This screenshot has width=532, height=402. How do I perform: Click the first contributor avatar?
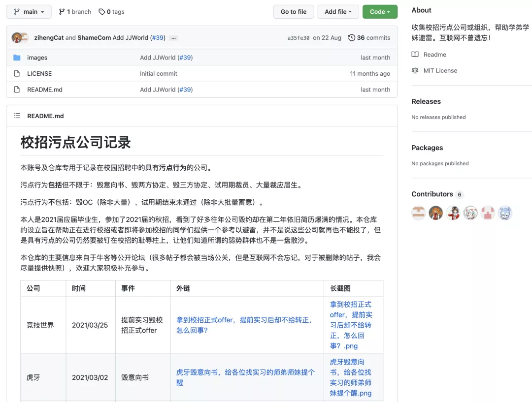[418, 213]
